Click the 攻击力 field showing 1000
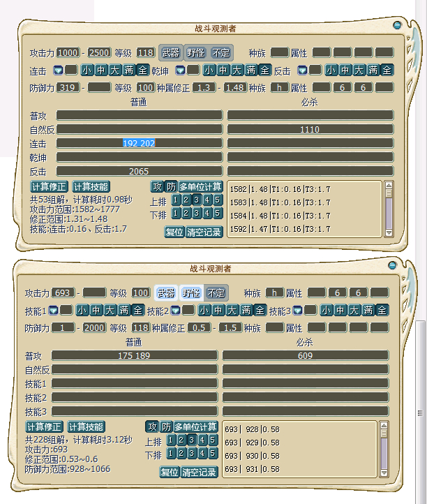 pos(68,52)
